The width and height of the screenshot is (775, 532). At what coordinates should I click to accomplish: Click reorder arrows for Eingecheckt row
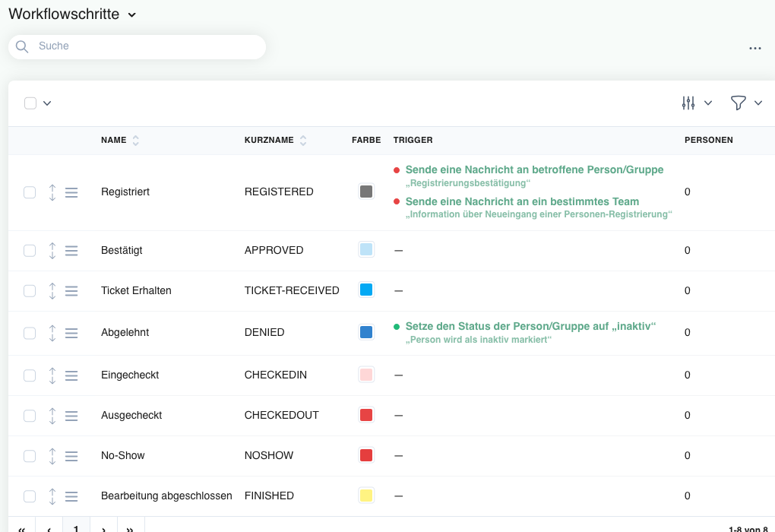click(x=52, y=375)
